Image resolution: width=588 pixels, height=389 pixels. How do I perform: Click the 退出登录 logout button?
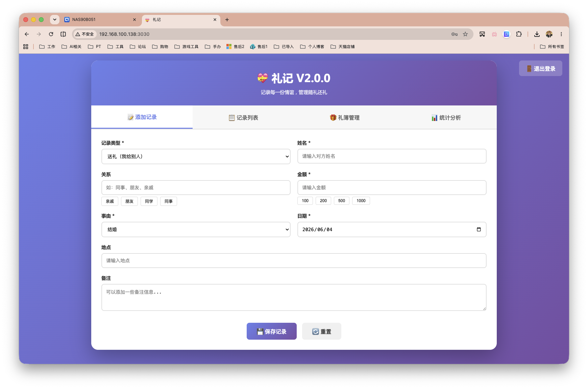(541, 68)
